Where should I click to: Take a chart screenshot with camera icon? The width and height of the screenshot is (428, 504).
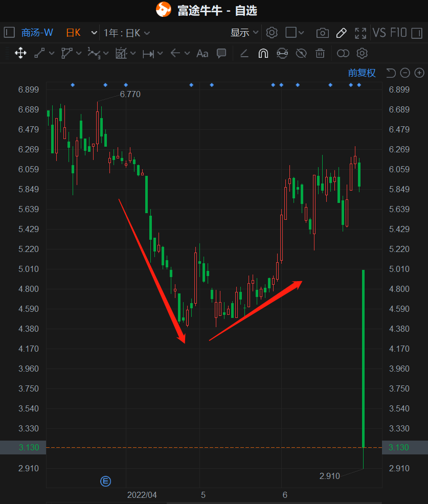coord(322,33)
